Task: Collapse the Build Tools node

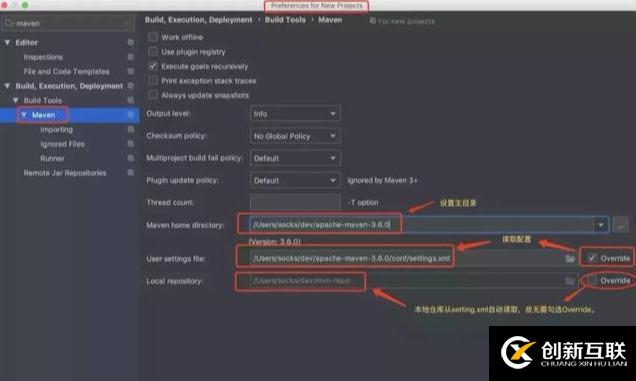Action: point(15,100)
